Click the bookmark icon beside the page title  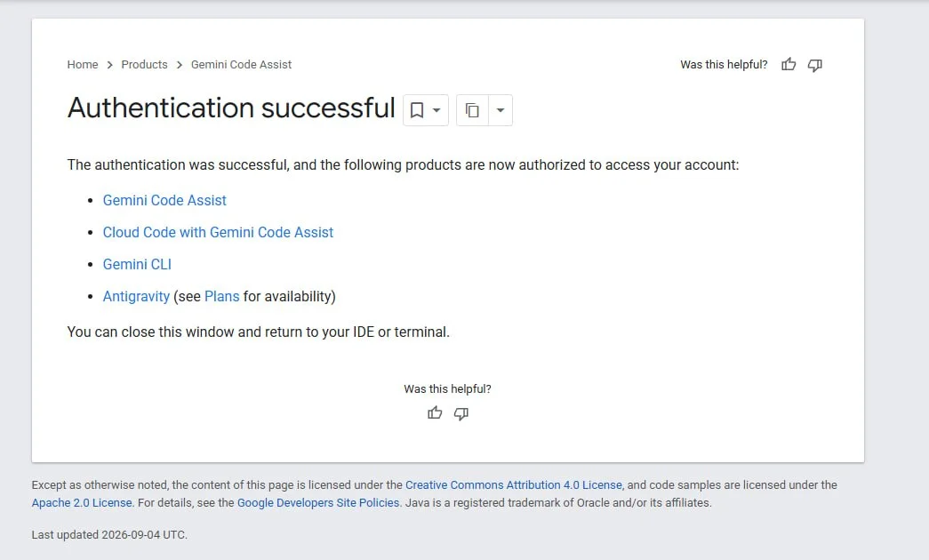click(x=417, y=110)
